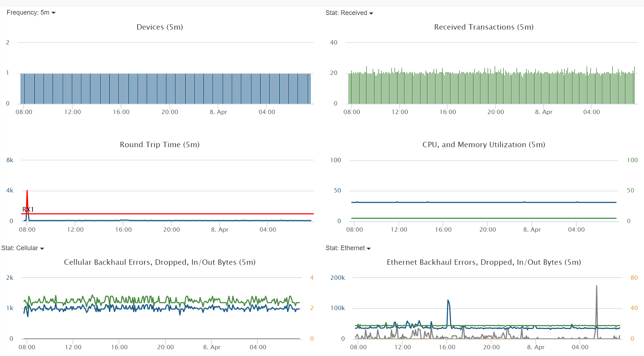
Task: Click the Round Trip Time (5m) title
Action: coord(160,145)
